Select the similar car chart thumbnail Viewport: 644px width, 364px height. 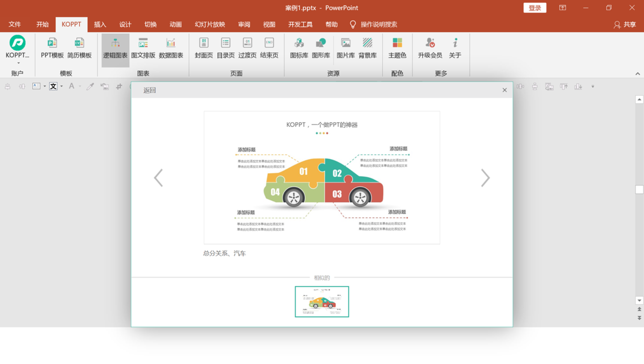(x=322, y=302)
